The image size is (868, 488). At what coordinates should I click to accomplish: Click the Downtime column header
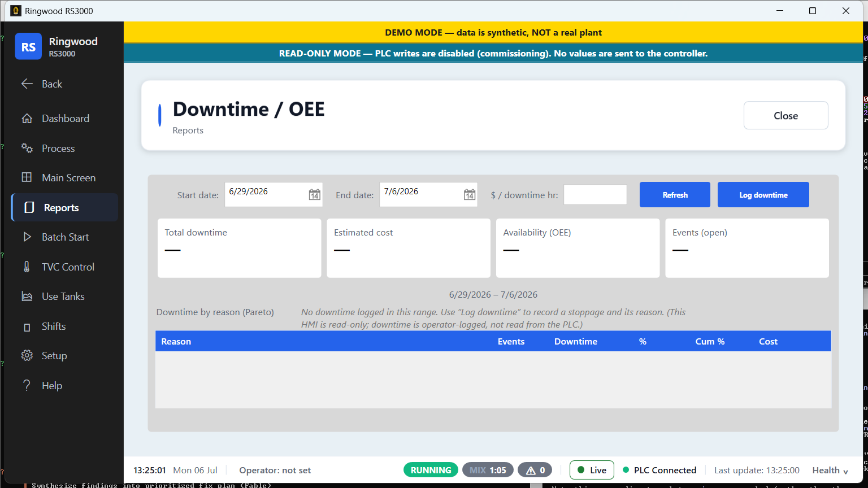point(576,342)
